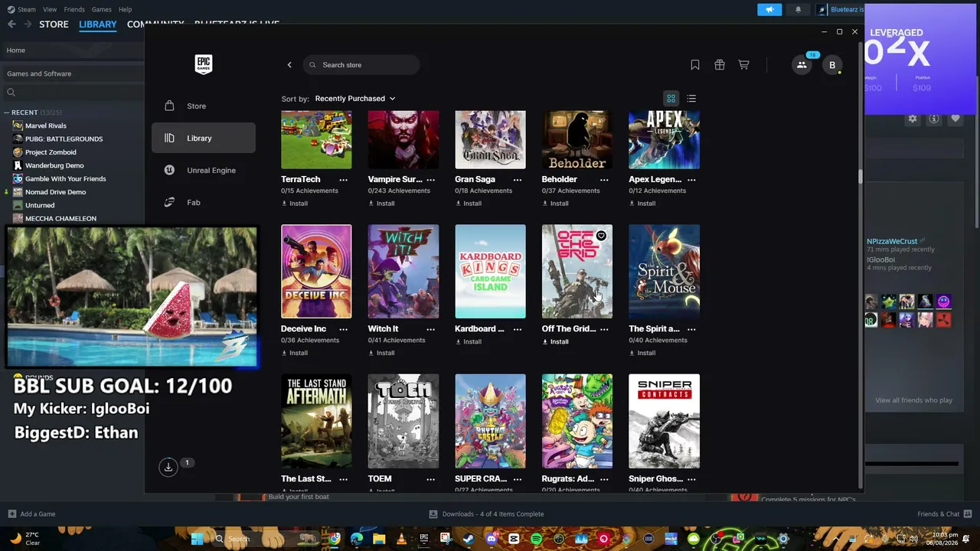Install Vampire Survivors
The image size is (980, 551).
click(381, 204)
